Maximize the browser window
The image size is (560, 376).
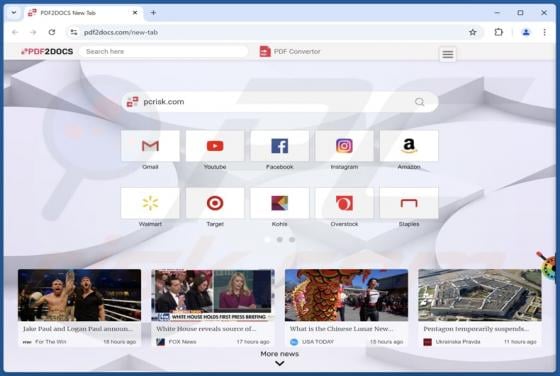point(520,13)
